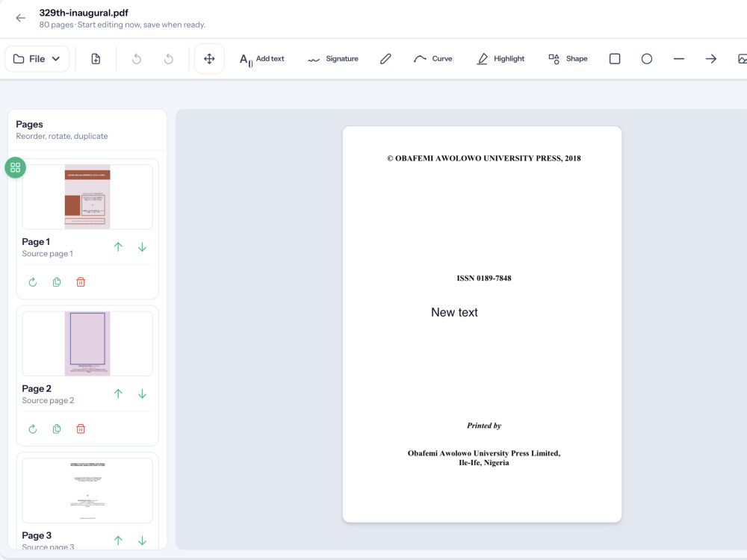Move Page 3 up

point(118,541)
